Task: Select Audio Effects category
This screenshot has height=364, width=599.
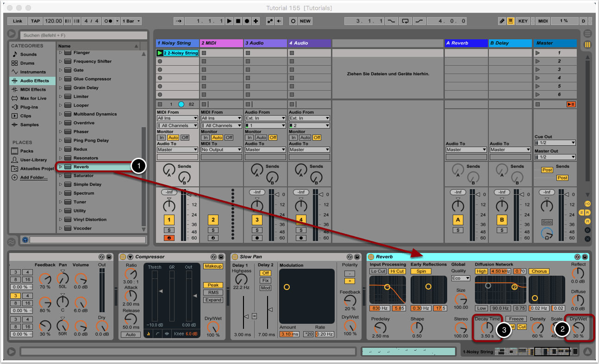Action: tap(34, 81)
